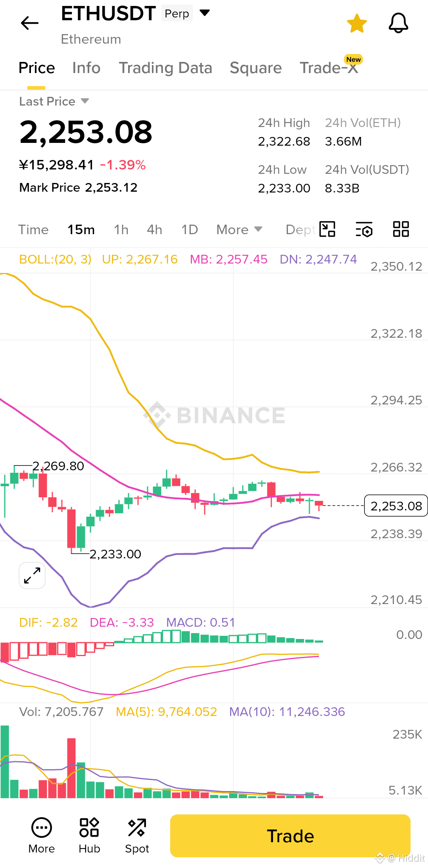Tap the 24h Vol(ETH) value 3.66M
Screen dimensions: 428x868
point(343,141)
